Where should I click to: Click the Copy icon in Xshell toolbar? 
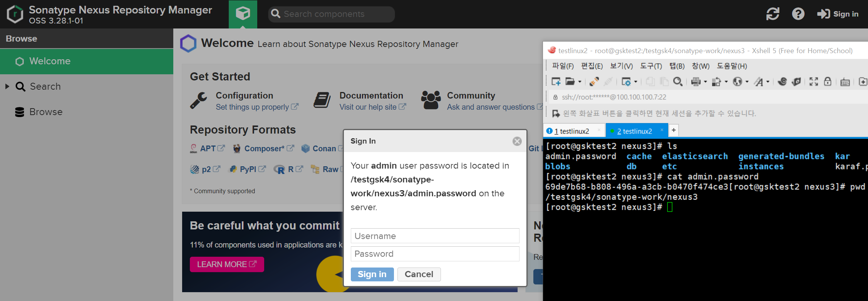650,82
